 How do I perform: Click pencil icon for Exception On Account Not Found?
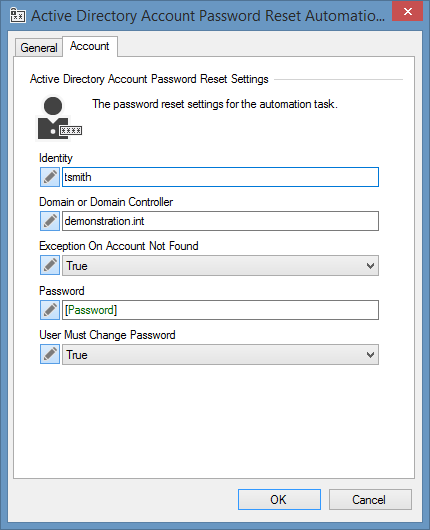point(50,265)
